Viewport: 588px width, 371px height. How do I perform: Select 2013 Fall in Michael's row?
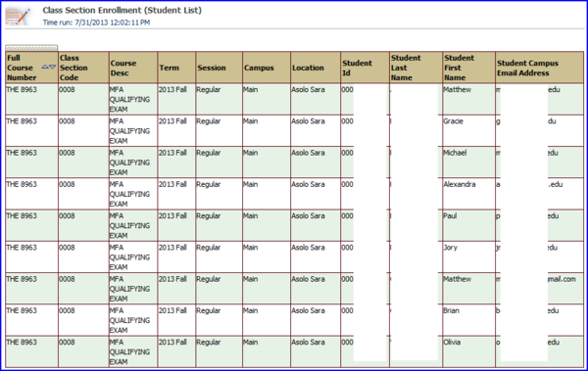coord(176,162)
